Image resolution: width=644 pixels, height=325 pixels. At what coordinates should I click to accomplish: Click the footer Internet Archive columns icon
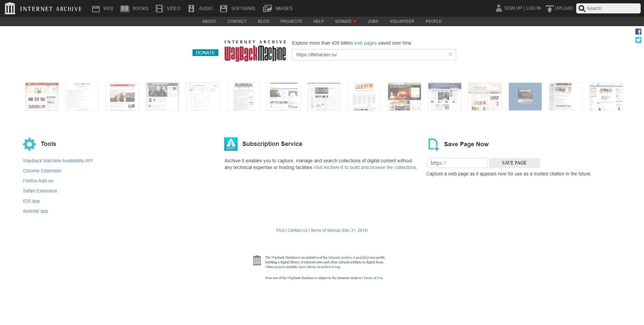[x=257, y=260]
